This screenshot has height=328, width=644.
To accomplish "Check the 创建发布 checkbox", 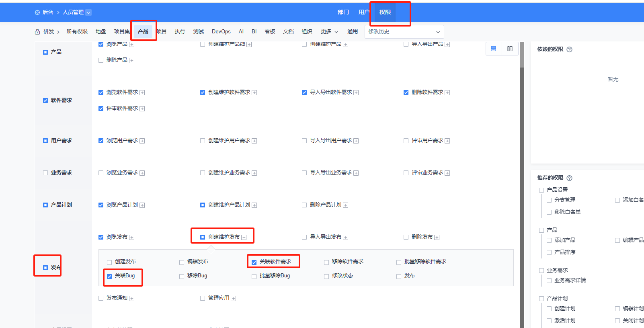I will point(109,262).
